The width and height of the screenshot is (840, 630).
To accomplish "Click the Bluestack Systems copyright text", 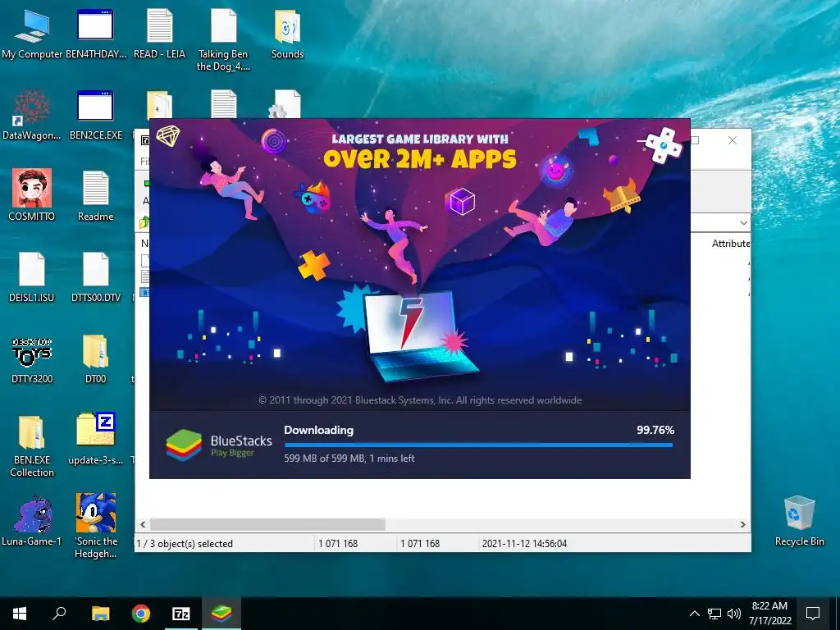I will 420,400.
